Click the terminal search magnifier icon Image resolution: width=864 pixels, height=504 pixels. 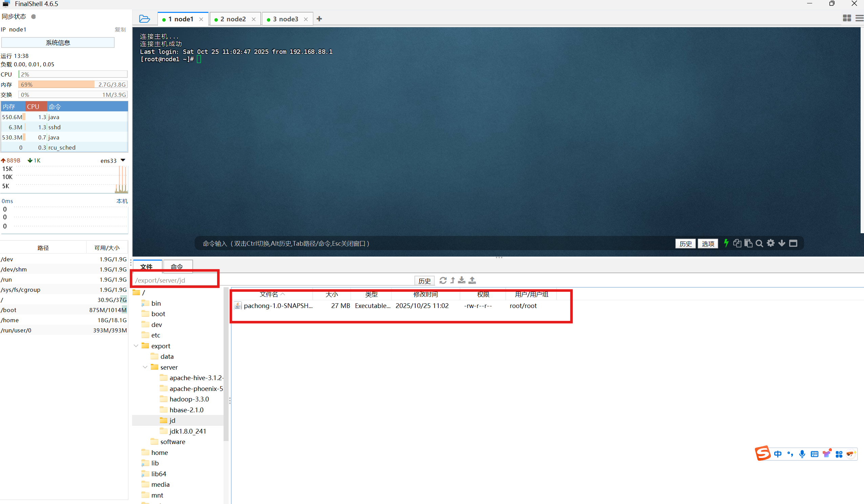pos(759,243)
